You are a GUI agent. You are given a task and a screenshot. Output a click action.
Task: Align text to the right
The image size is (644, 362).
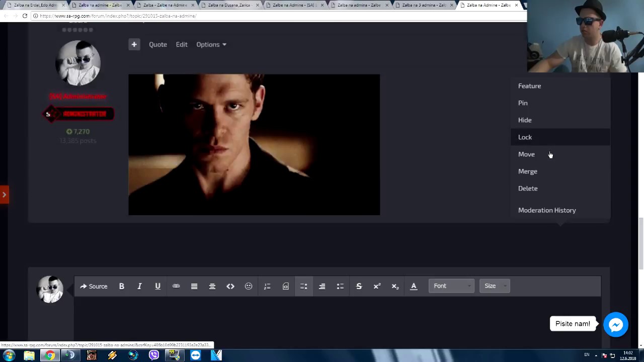click(322, 286)
